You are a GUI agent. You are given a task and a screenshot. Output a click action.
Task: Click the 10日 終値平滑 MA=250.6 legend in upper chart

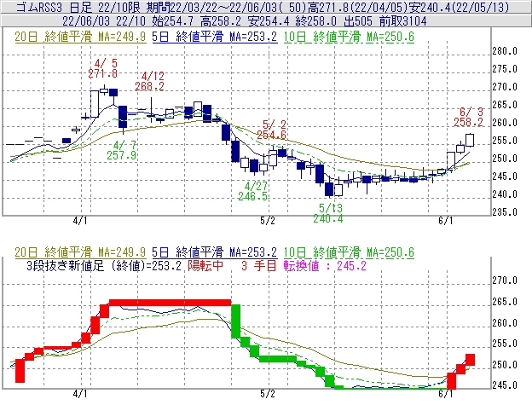349,37
